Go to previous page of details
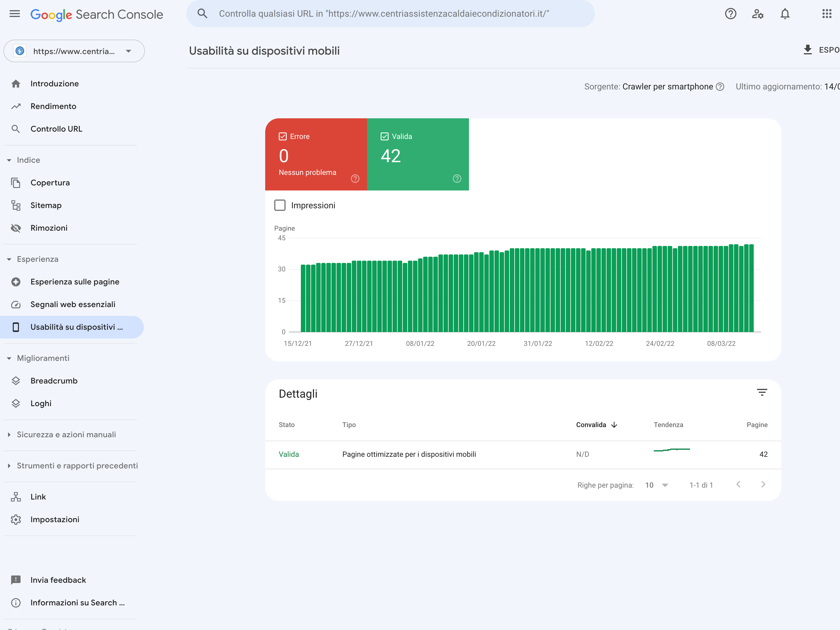 coord(738,484)
